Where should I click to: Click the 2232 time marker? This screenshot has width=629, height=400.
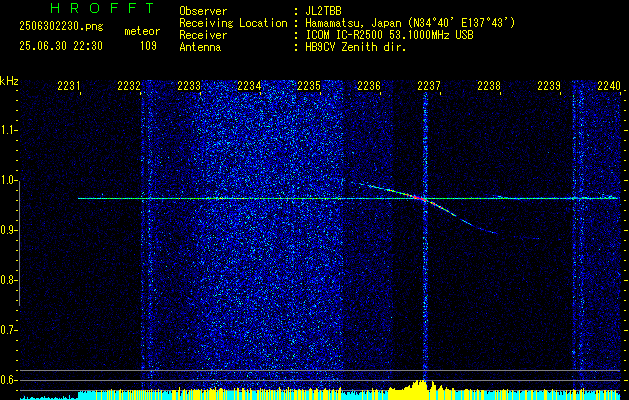click(128, 85)
